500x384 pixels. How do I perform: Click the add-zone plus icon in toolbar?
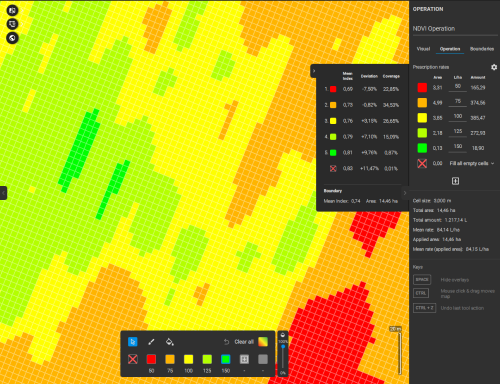point(244,359)
